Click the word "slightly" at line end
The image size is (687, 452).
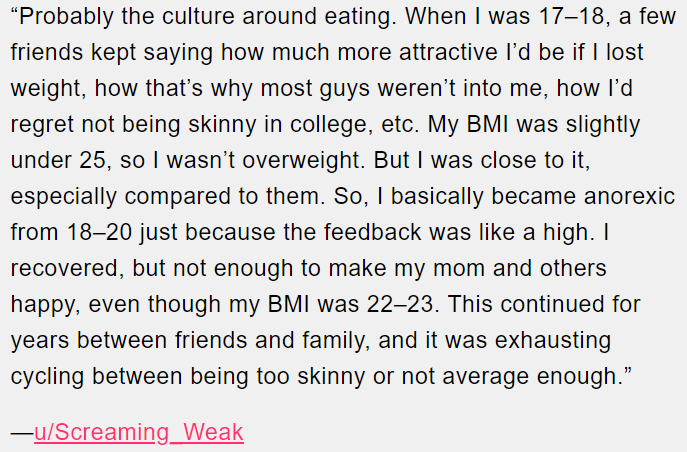[x=603, y=126]
